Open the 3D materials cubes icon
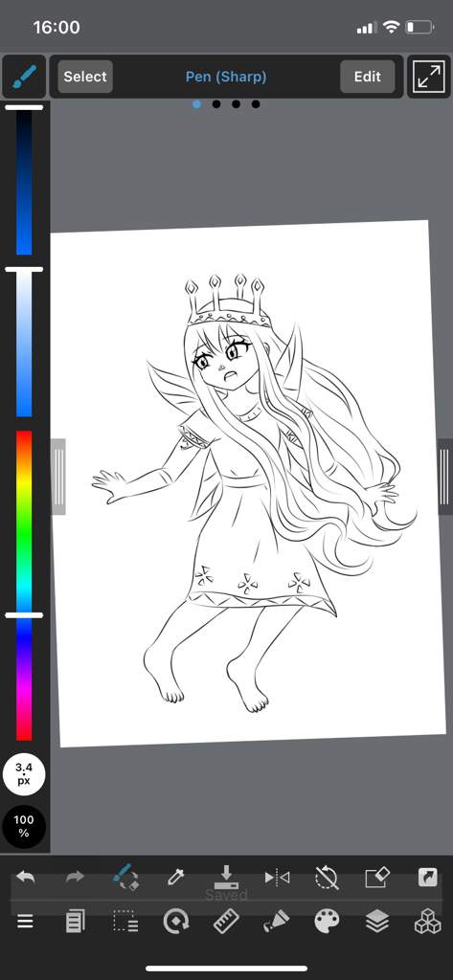Viewport: 453px width, 980px height. point(428,922)
